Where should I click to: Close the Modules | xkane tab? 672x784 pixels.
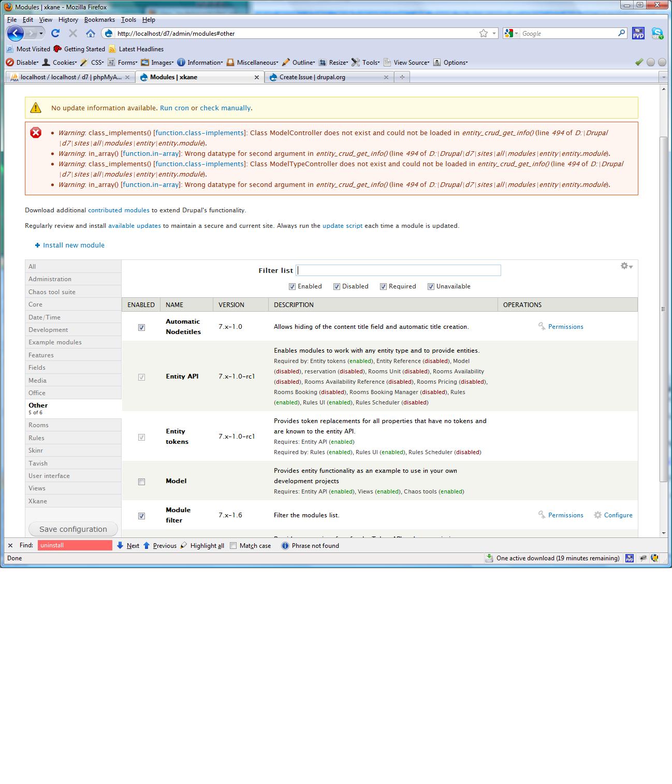tap(256, 77)
